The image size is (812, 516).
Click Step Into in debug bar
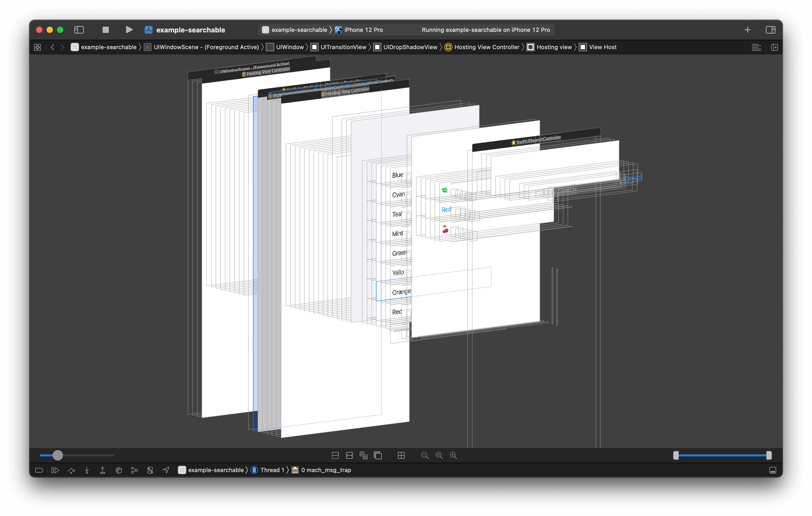point(87,470)
